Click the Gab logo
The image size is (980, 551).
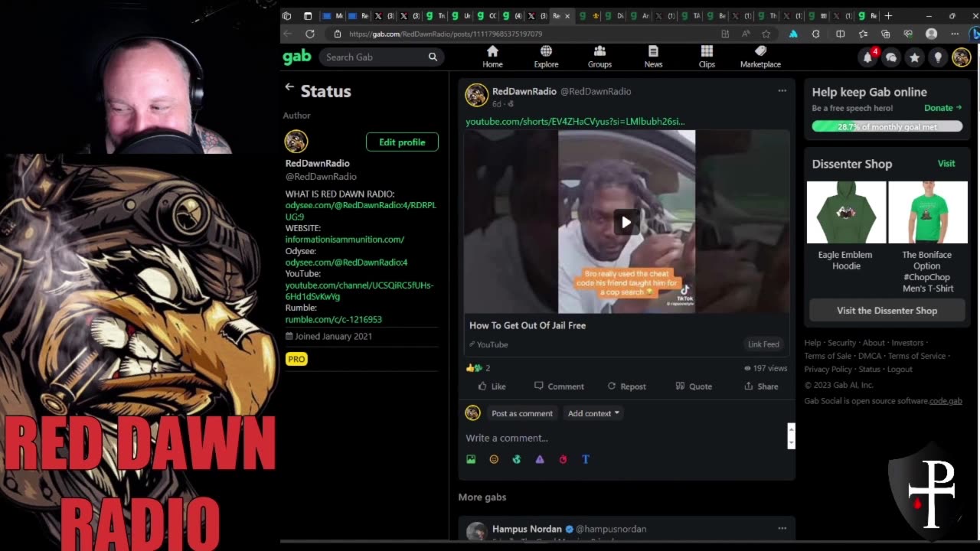[297, 57]
